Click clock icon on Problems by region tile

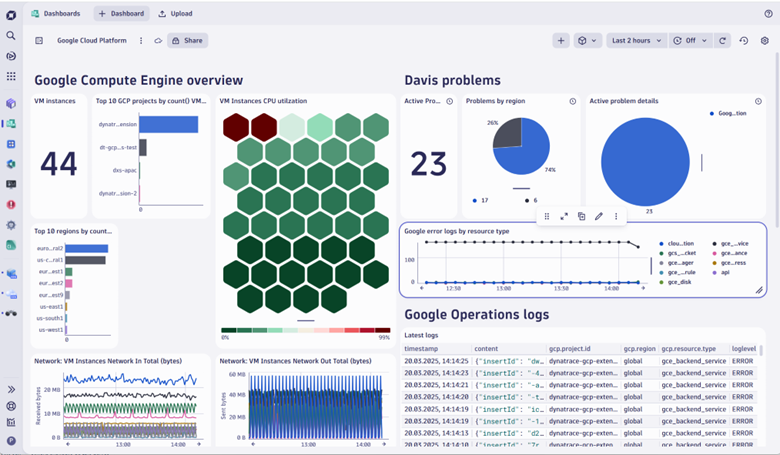coord(573,101)
